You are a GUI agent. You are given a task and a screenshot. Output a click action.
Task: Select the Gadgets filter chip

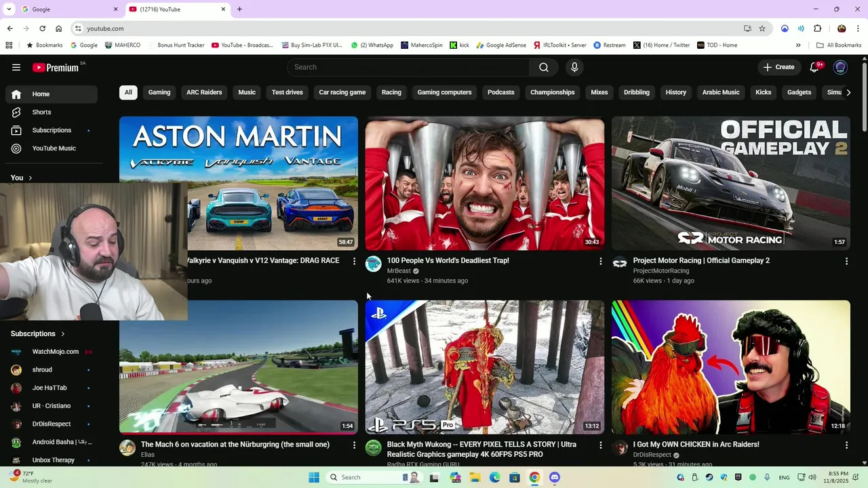click(800, 92)
